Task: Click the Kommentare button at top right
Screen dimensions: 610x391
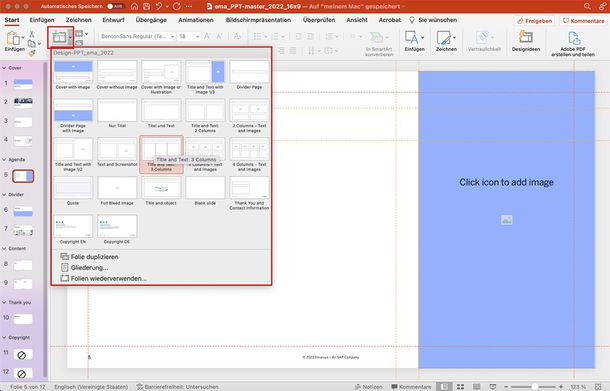Action: (x=584, y=21)
